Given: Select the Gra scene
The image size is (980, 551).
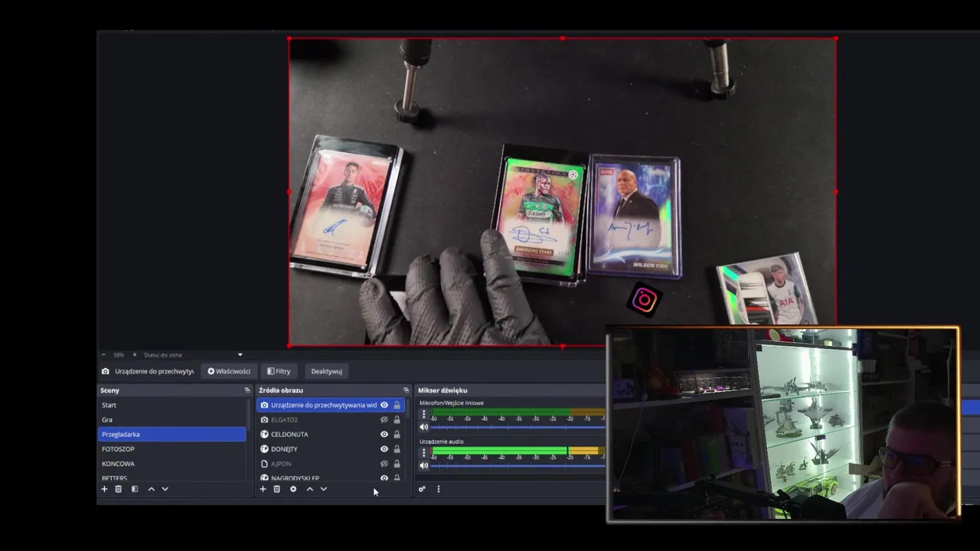Looking at the screenshot, I should coord(172,419).
